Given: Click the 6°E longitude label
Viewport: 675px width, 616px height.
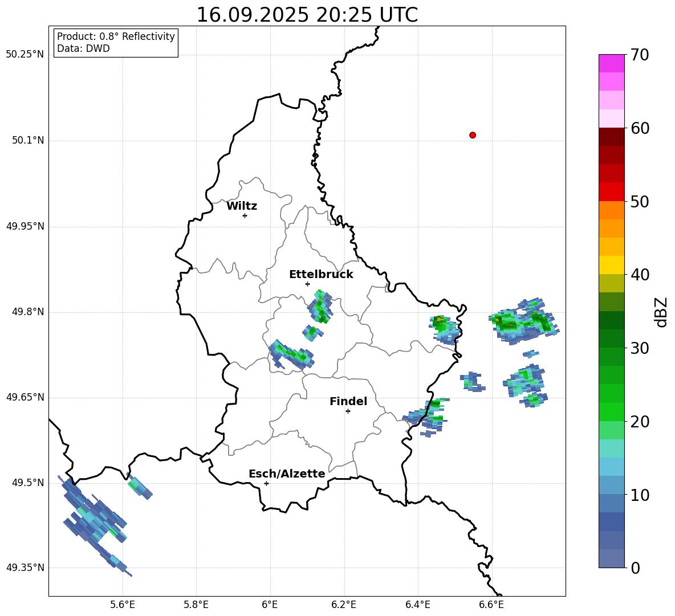Looking at the screenshot, I should coord(270,605).
